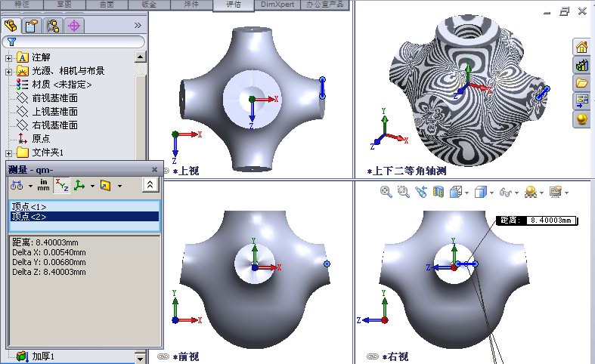Click View Orientation cube icon

(x=455, y=192)
